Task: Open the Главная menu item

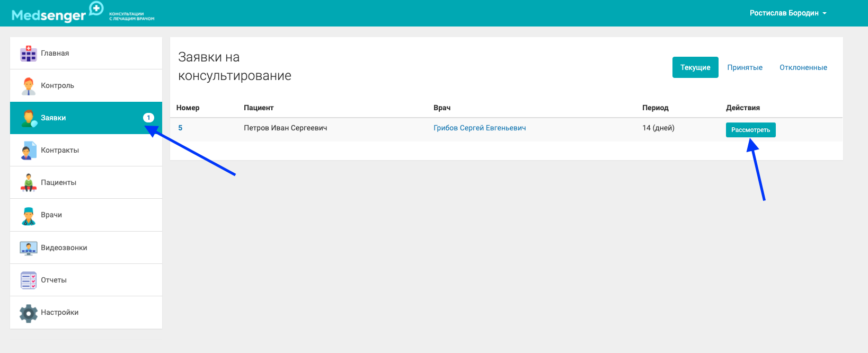Action: pyautogui.click(x=55, y=53)
